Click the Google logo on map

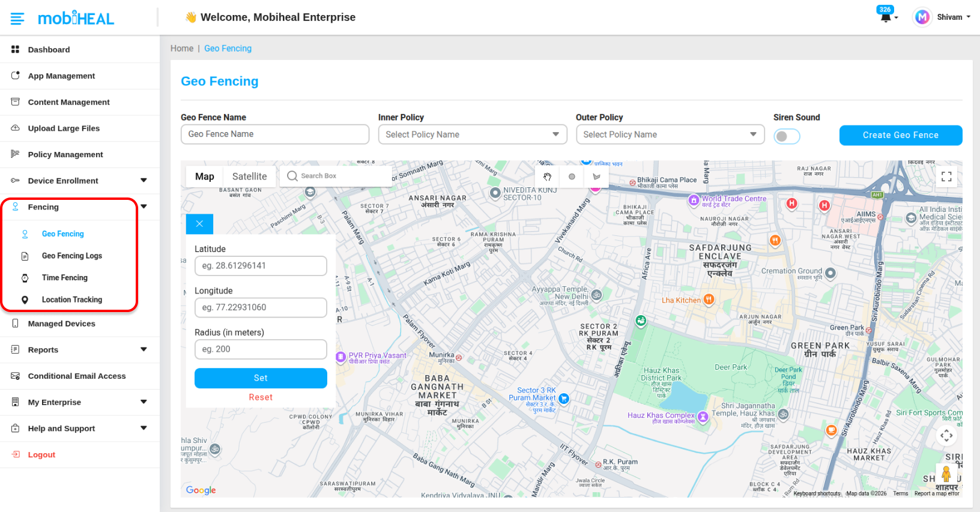tap(201, 490)
